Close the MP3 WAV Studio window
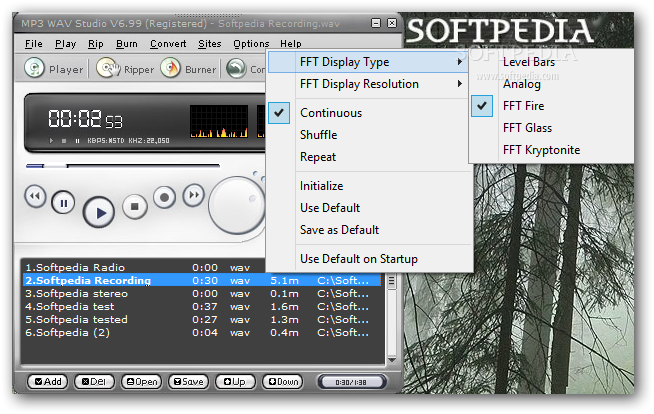The height and width of the screenshot is (414, 654). coord(392,23)
